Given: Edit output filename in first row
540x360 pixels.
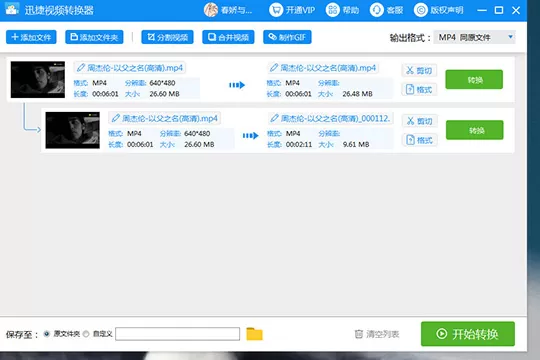Looking at the screenshot, I should [323, 68].
